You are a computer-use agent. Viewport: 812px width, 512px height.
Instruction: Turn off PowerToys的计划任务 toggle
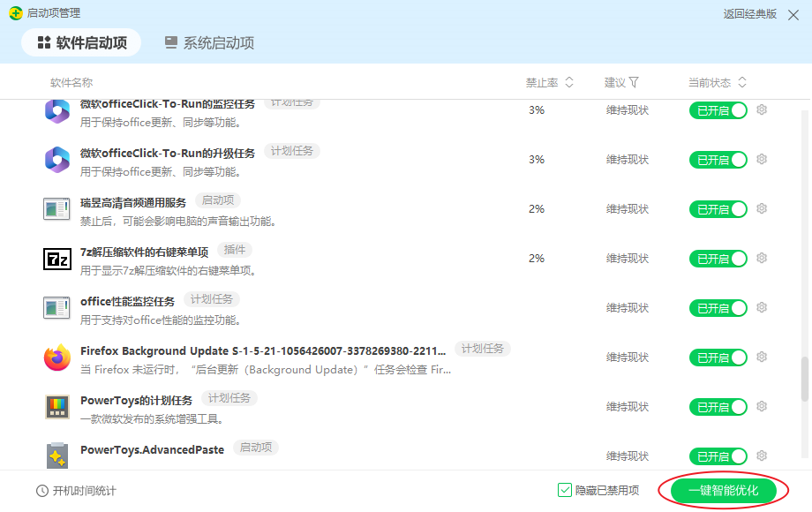click(718, 407)
